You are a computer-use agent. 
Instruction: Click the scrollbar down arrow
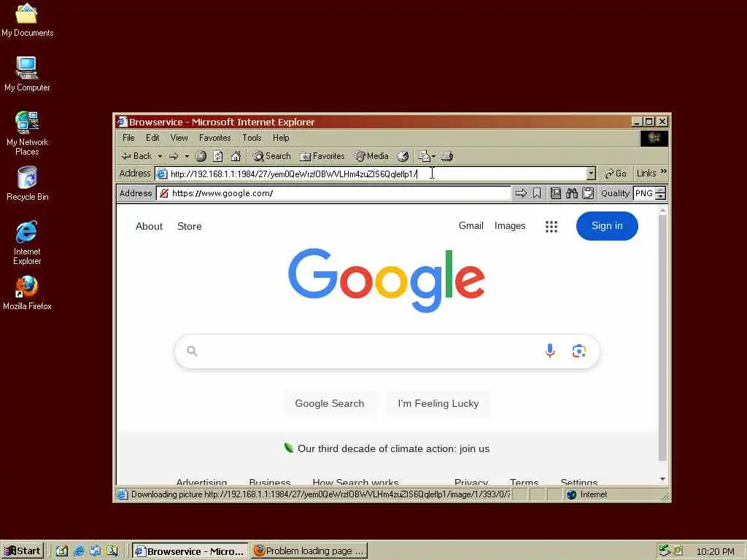pyautogui.click(x=662, y=480)
